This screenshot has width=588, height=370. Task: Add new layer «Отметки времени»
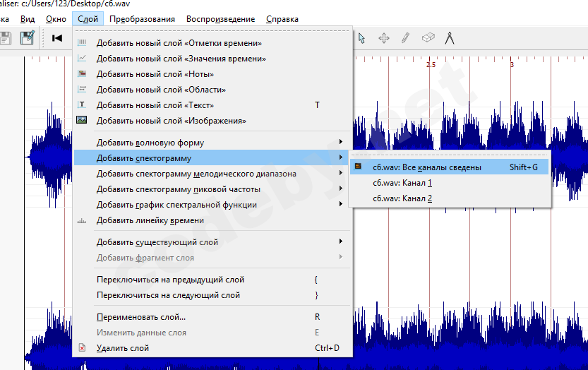pyautogui.click(x=213, y=43)
